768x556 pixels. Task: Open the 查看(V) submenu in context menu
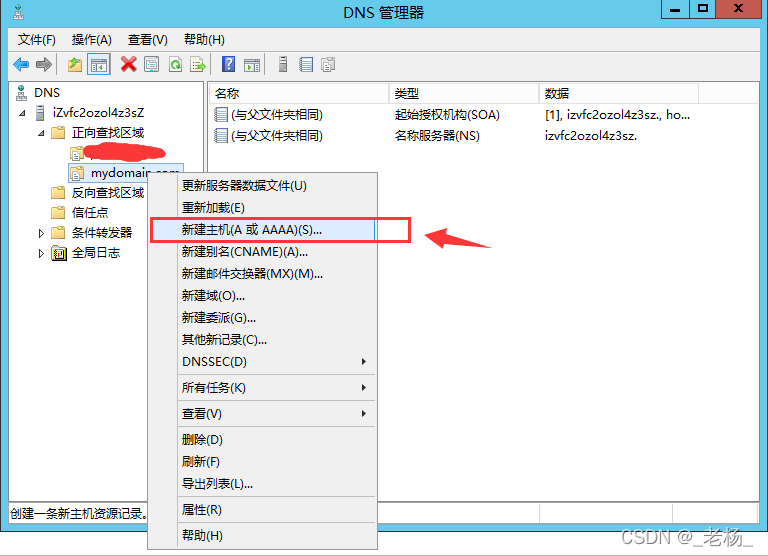coord(277,413)
